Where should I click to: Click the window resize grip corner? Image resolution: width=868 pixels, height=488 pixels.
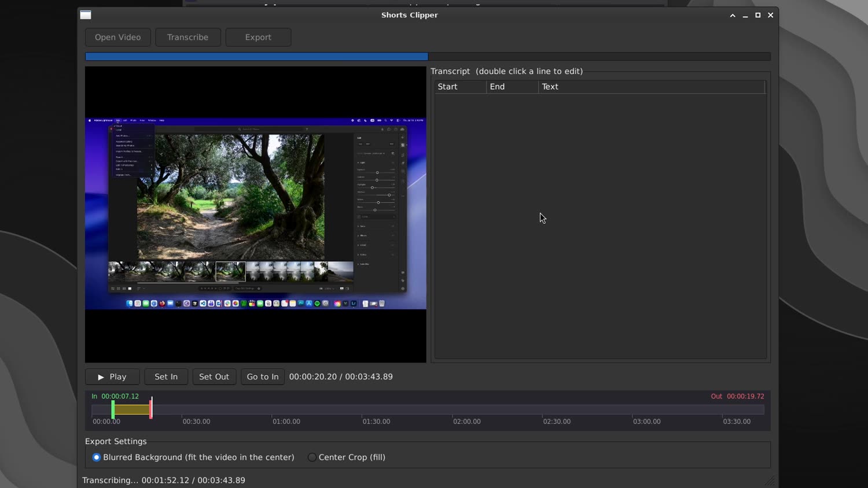(x=770, y=481)
